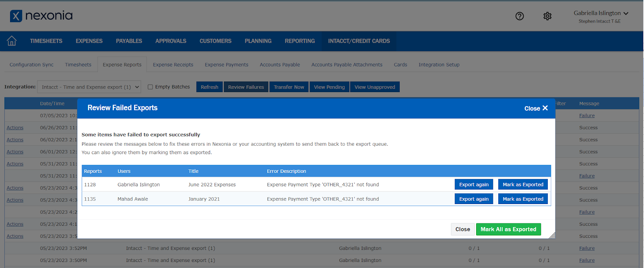Screen dimensions: 644x268
Task: Click the X icon beside Close
Action: pos(545,108)
